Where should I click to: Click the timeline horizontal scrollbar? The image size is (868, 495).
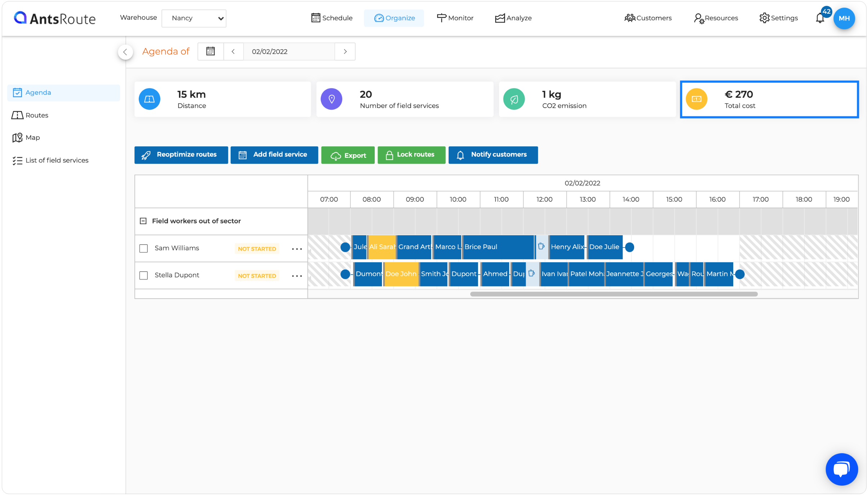614,294
